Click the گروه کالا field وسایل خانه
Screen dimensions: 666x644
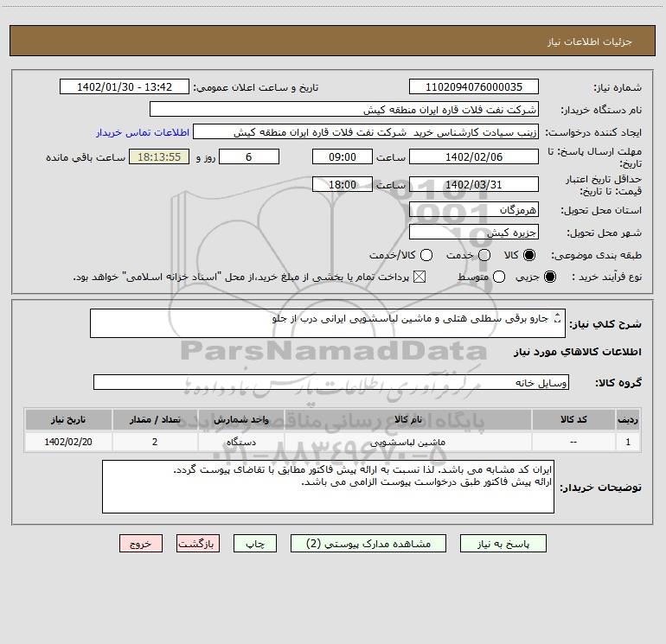coord(331,382)
